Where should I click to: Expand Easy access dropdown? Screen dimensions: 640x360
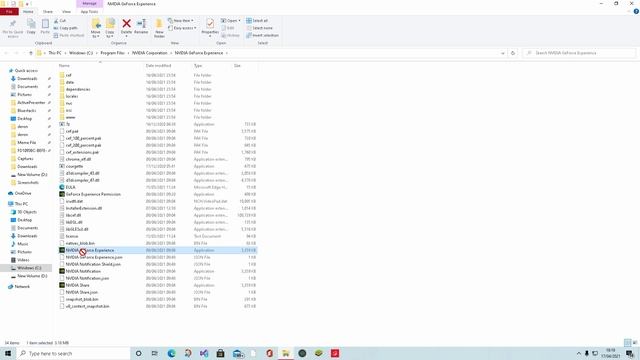(182, 28)
